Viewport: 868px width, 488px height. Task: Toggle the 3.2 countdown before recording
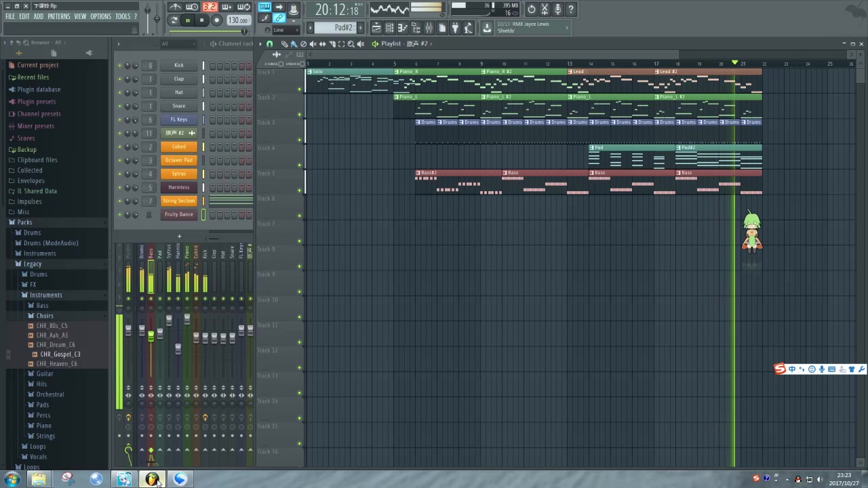click(x=210, y=7)
